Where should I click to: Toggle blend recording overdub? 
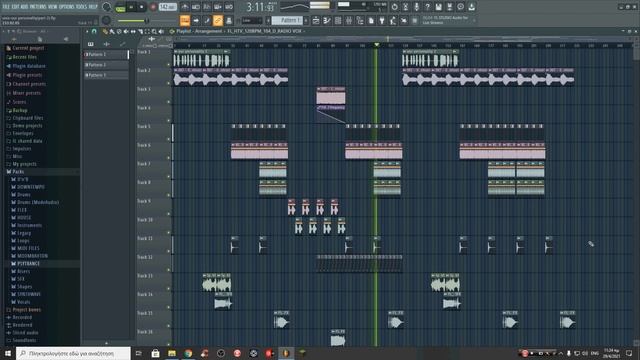218,7
